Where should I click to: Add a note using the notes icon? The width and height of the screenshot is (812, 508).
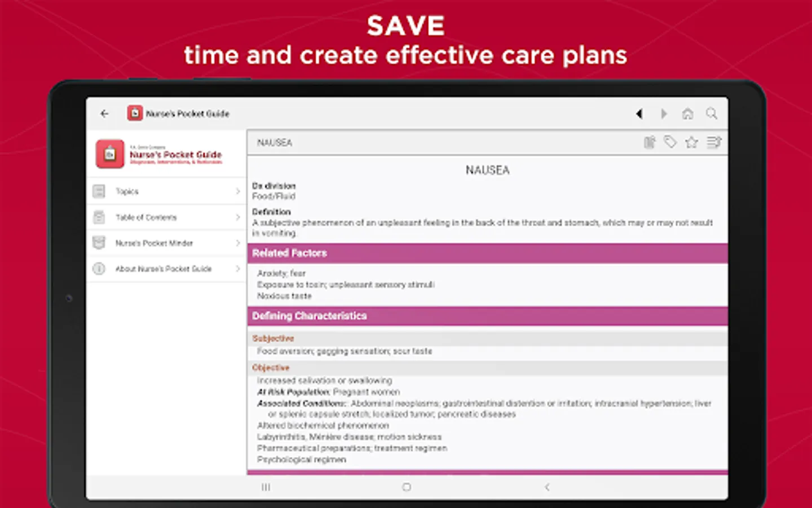coord(650,142)
